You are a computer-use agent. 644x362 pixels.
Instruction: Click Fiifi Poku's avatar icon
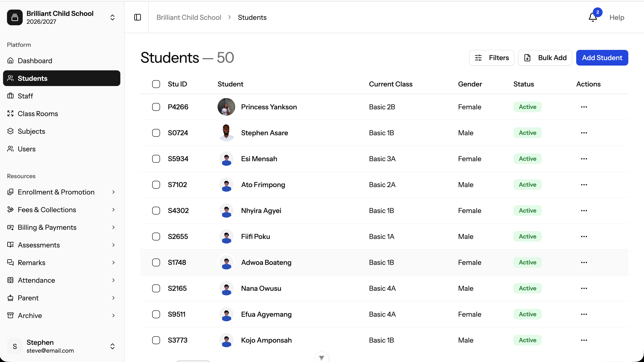click(227, 237)
